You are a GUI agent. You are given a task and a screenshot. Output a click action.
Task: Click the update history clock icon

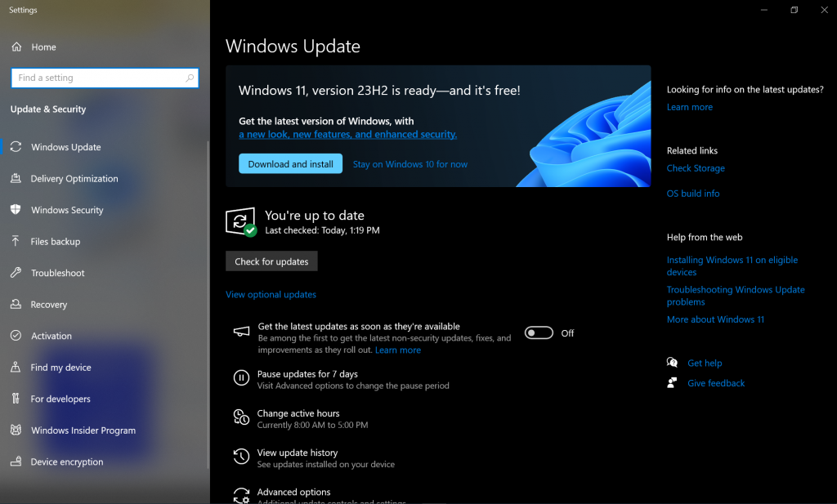click(241, 457)
